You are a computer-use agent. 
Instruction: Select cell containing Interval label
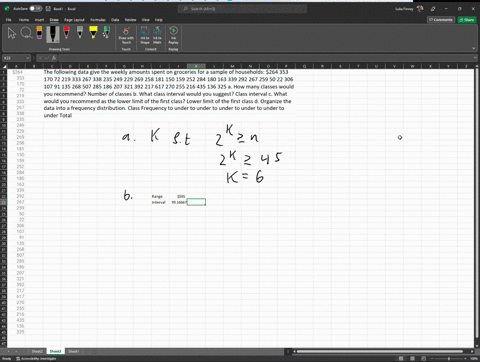tap(160, 202)
